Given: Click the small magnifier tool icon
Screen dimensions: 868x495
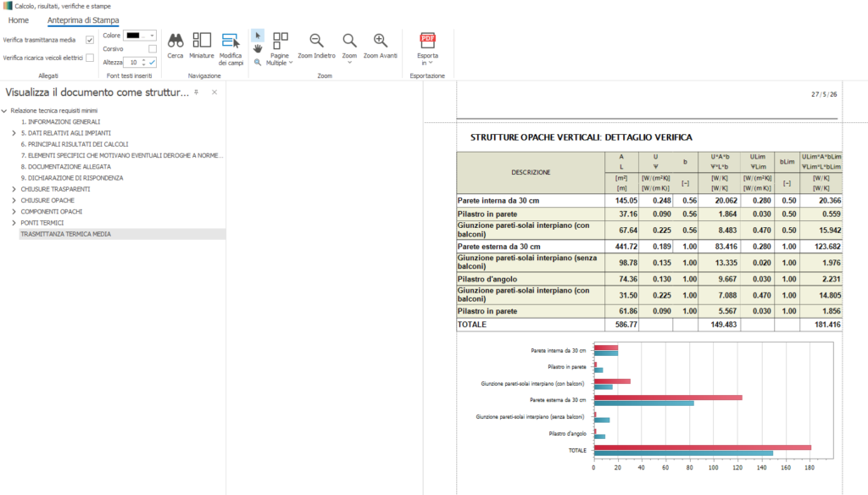Looking at the screenshot, I should pos(258,63).
